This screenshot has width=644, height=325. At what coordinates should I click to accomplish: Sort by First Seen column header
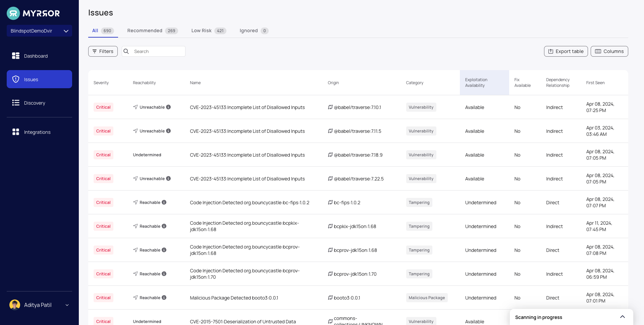[595, 83]
